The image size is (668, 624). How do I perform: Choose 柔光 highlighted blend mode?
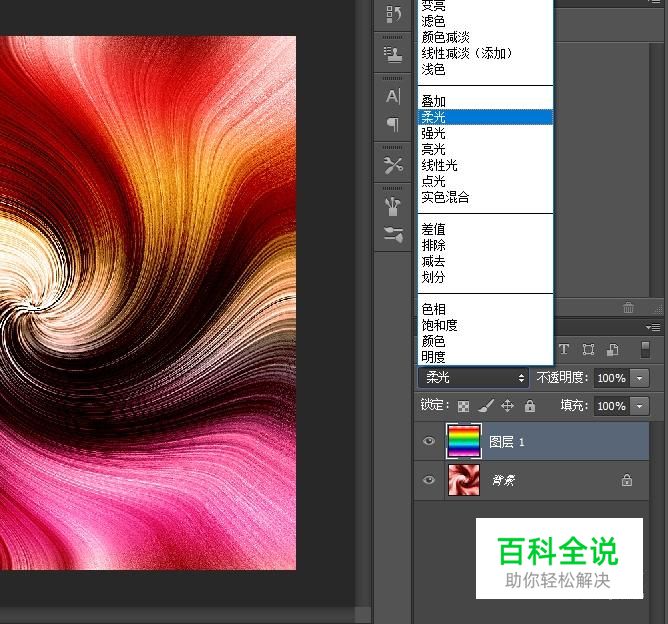coord(485,117)
